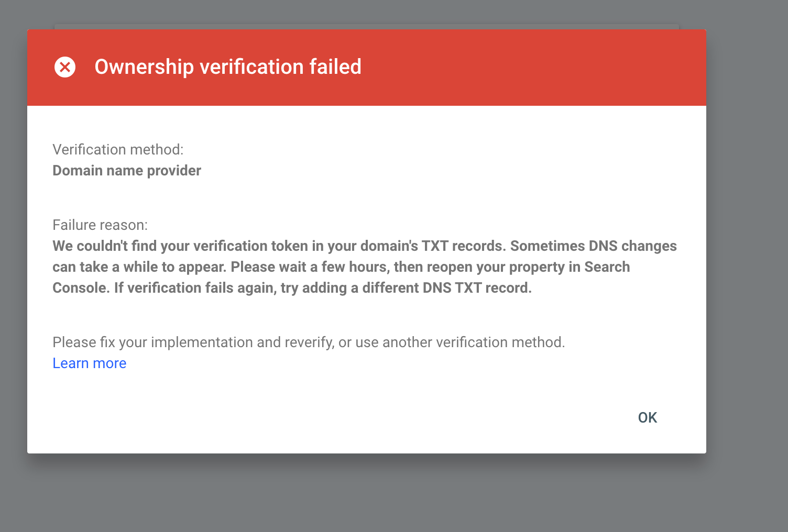Click the "Sometimes DNS changes" text
This screenshot has width=788, height=532.
point(593,246)
